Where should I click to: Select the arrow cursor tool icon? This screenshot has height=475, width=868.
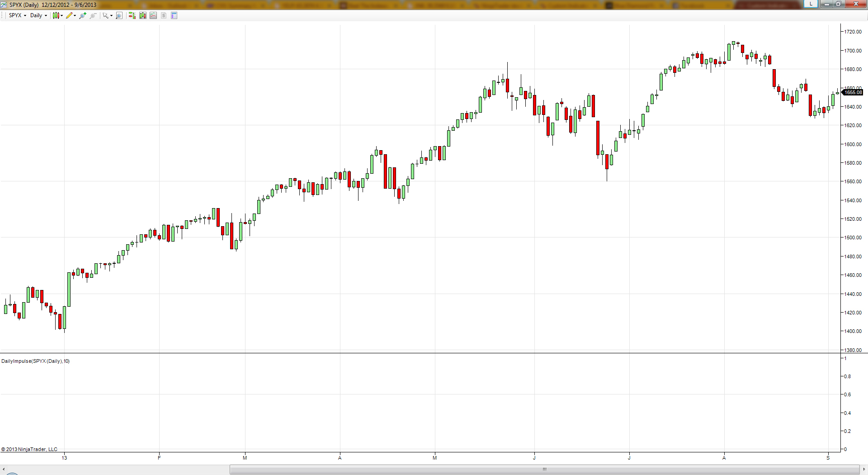click(x=105, y=15)
